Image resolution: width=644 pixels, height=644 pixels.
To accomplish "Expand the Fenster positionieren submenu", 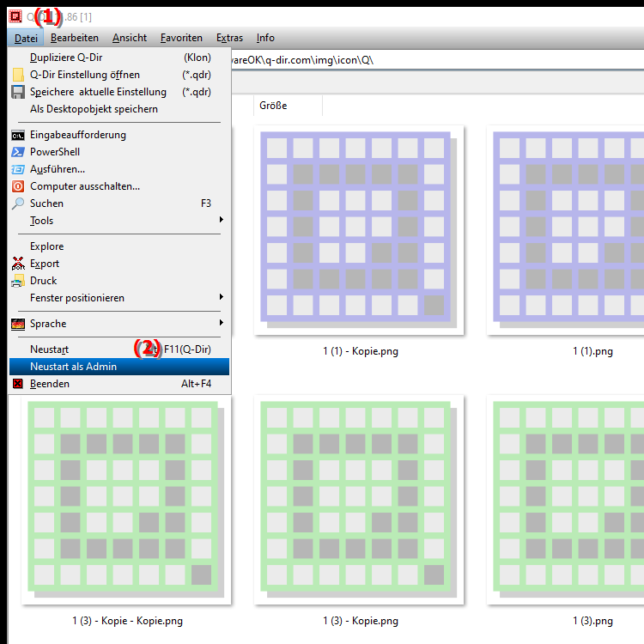I will (119, 298).
